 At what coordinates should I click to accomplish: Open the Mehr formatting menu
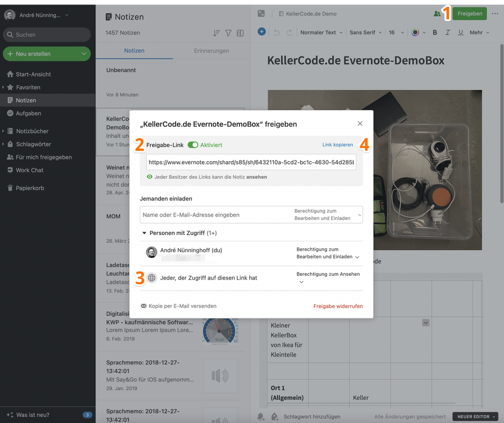coord(479,32)
